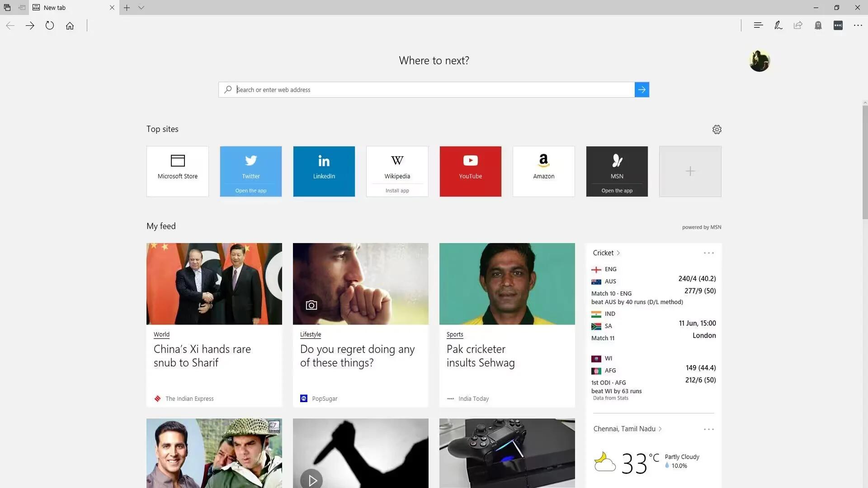This screenshot has height=488, width=868.
Task: Click powered by MSN link
Action: click(702, 227)
